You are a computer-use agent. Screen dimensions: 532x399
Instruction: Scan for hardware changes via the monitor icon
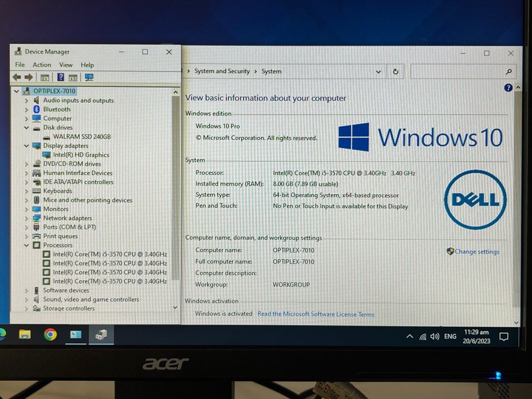pyautogui.click(x=89, y=77)
